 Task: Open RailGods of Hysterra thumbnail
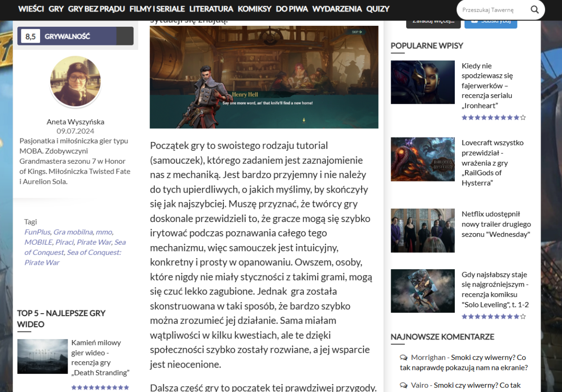423,159
